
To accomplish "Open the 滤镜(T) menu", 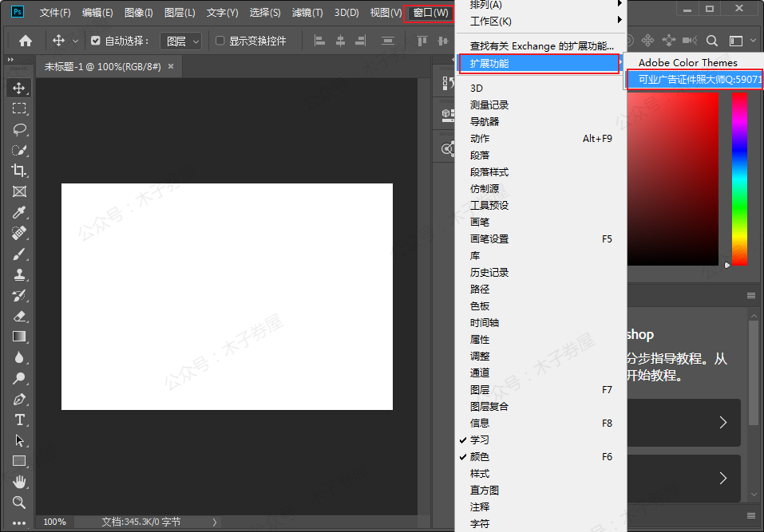I will coord(307,13).
